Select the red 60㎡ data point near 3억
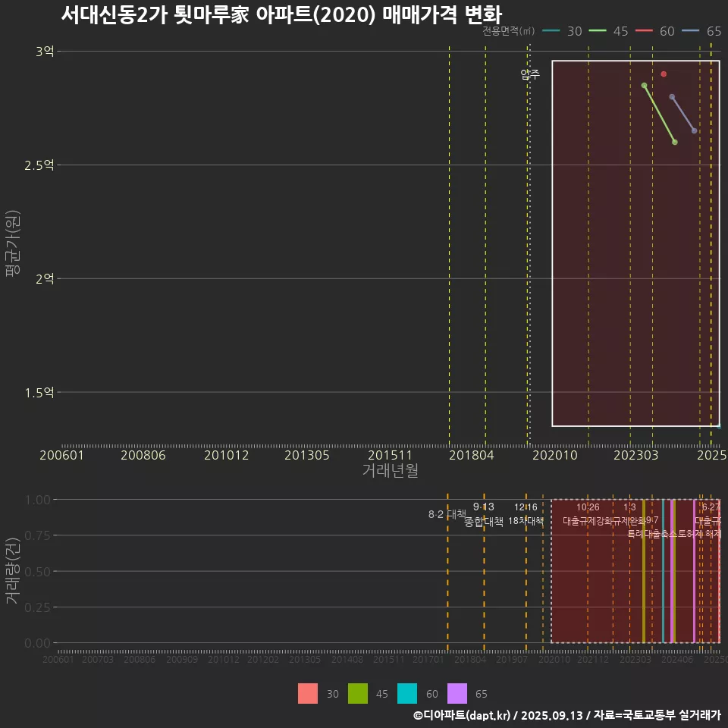The image size is (728, 728). [664, 74]
